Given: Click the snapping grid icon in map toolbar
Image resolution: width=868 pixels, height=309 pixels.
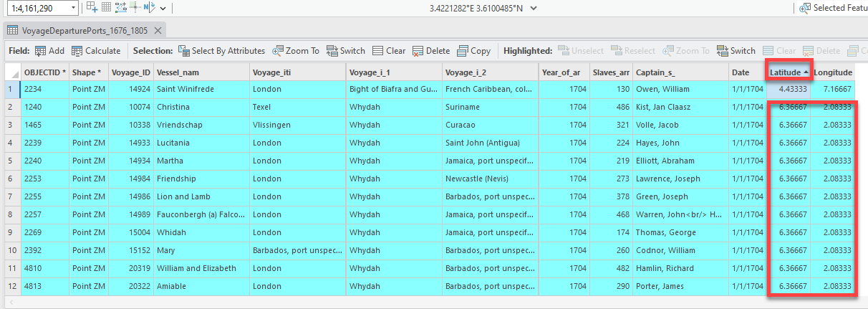Looking at the screenshot, I should (x=106, y=8).
